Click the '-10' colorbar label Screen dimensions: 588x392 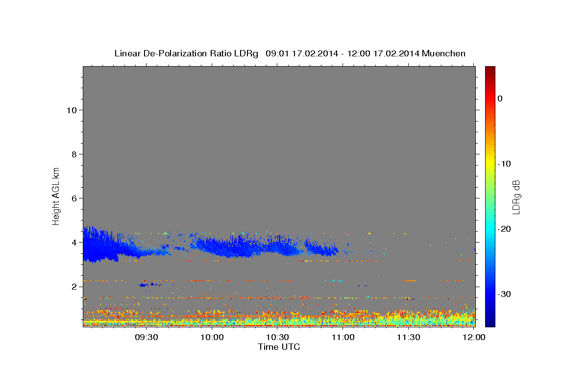504,164
